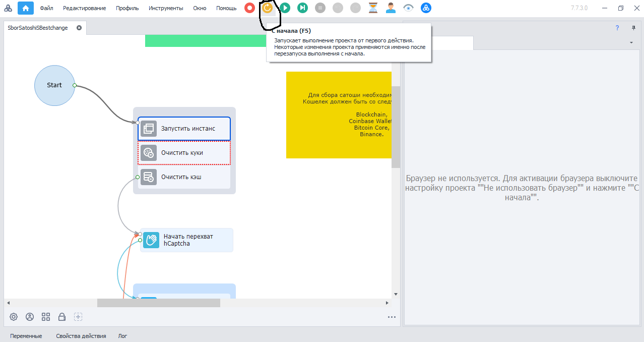Click the cookie icon of Очистить куки

click(149, 153)
